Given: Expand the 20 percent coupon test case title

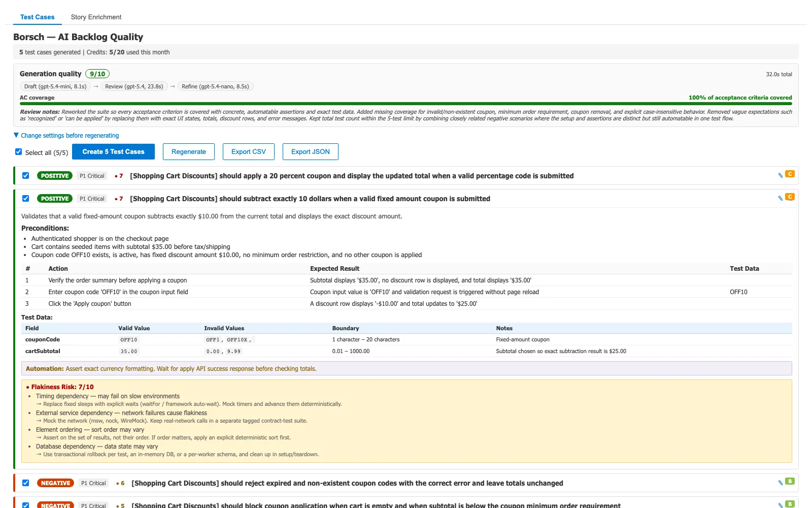Looking at the screenshot, I should pos(352,176).
